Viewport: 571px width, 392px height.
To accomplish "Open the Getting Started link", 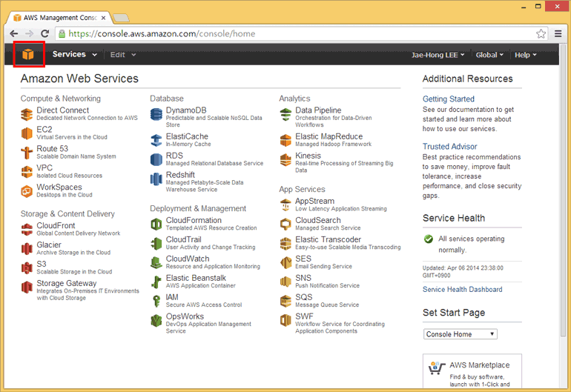I will click(x=448, y=99).
